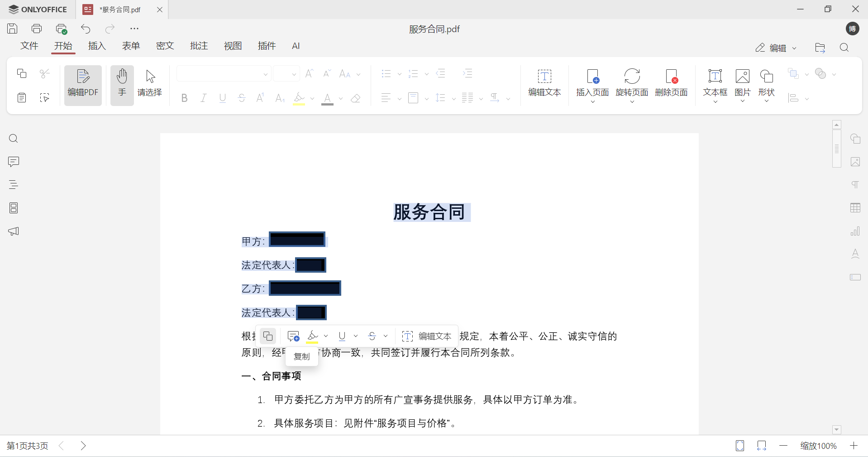Enable the Hand tool
868x457 pixels.
[x=122, y=85]
